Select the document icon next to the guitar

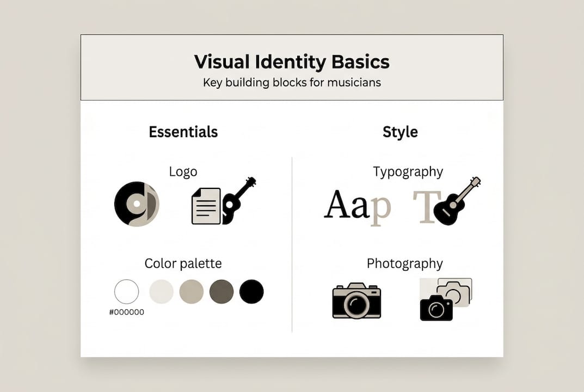click(x=206, y=207)
